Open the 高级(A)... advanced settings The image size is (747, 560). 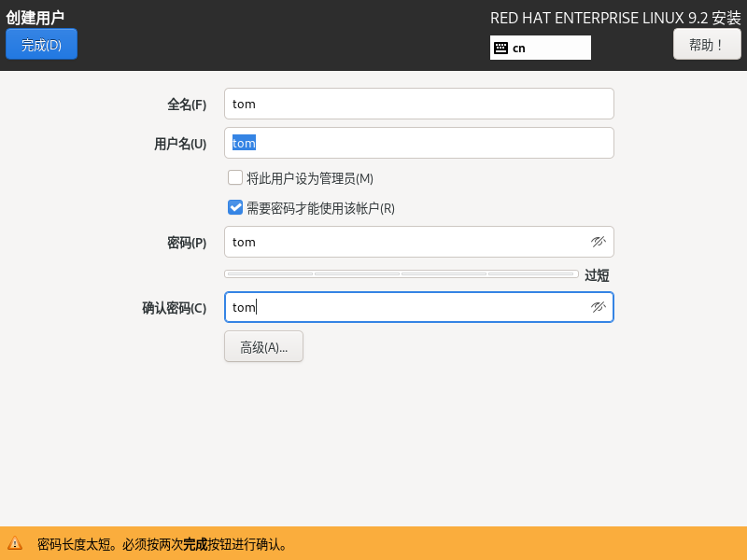[x=263, y=346]
